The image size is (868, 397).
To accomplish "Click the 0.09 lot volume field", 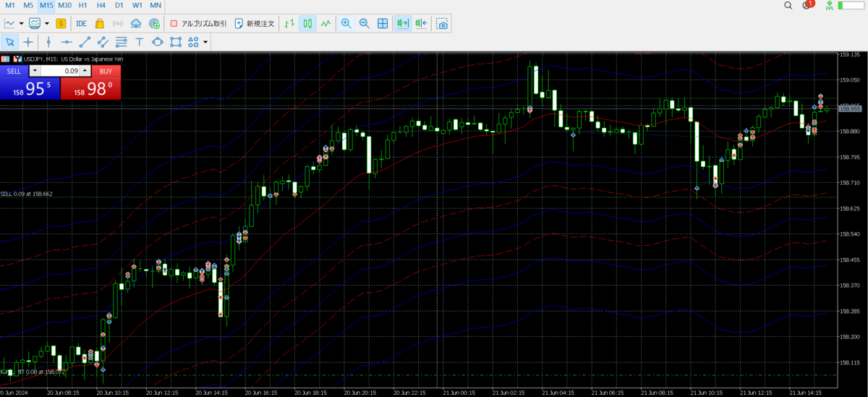I will click(x=60, y=71).
